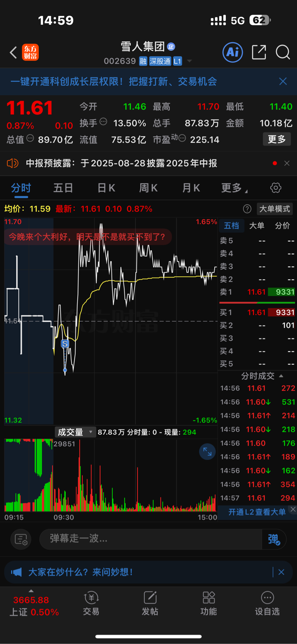Open the danmaku list settings icon
The width and height of the screenshot is (297, 644).
pyautogui.click(x=21, y=539)
